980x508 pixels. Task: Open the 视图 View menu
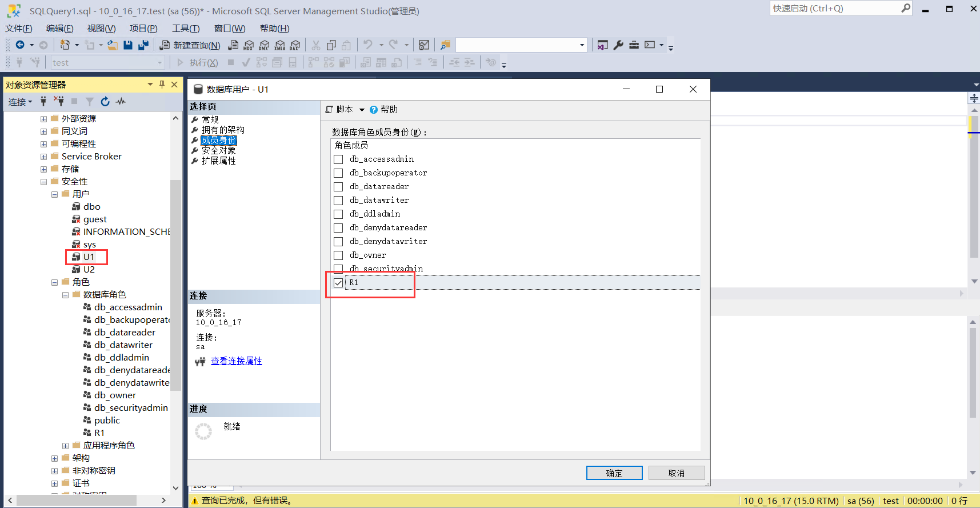pos(101,29)
